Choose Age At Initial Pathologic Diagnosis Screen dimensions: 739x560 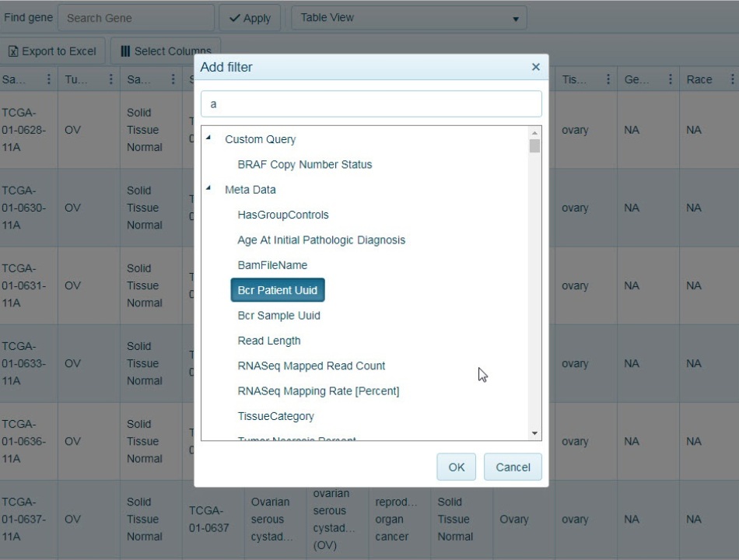[320, 240]
